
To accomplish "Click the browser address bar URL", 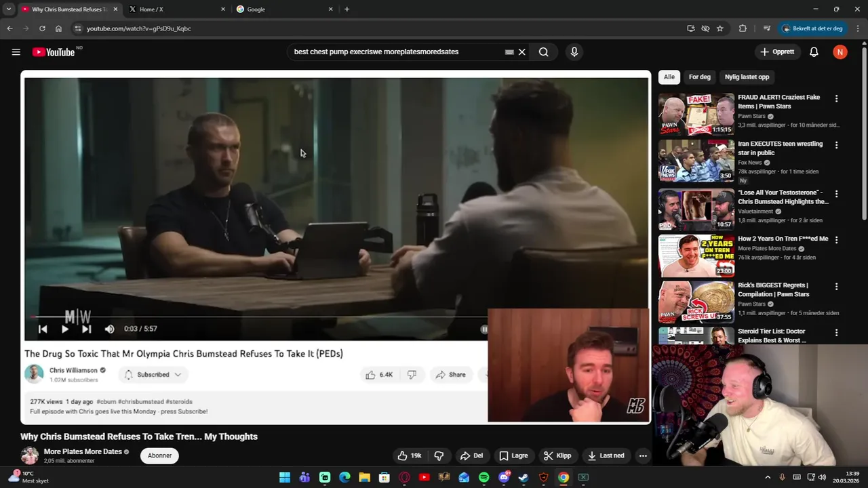I will click(139, 28).
